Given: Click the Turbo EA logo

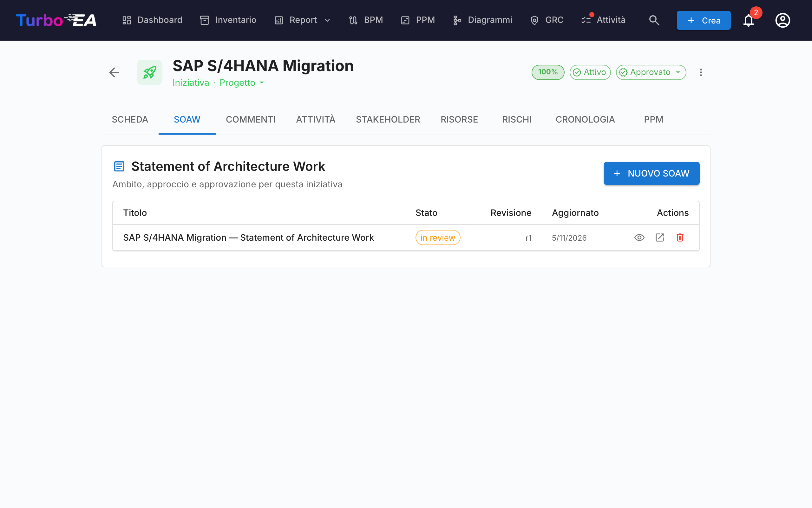Looking at the screenshot, I should 56,20.
